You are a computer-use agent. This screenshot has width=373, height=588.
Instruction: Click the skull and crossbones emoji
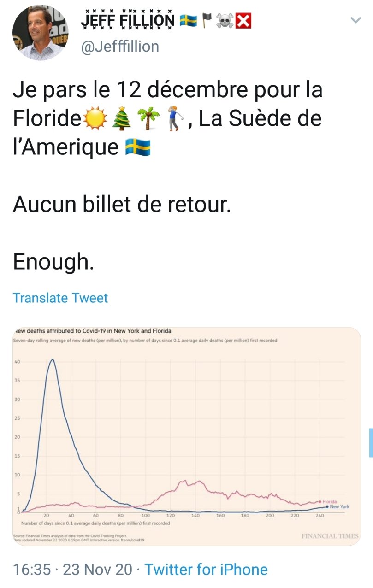click(x=226, y=20)
